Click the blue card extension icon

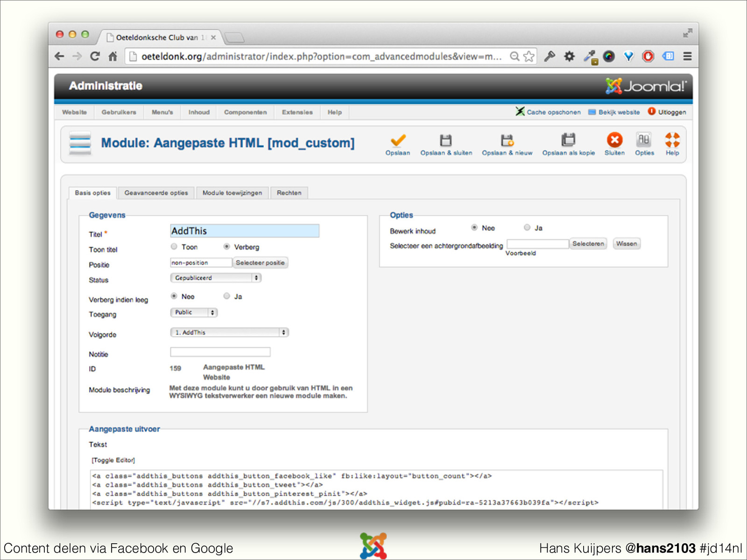click(x=668, y=56)
